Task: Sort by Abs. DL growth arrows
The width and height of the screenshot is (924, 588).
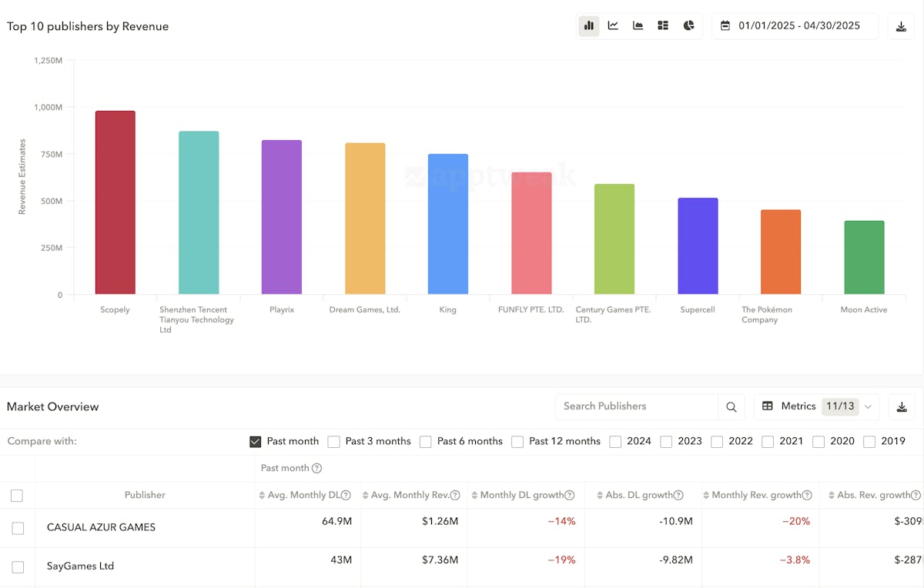Action: click(600, 496)
